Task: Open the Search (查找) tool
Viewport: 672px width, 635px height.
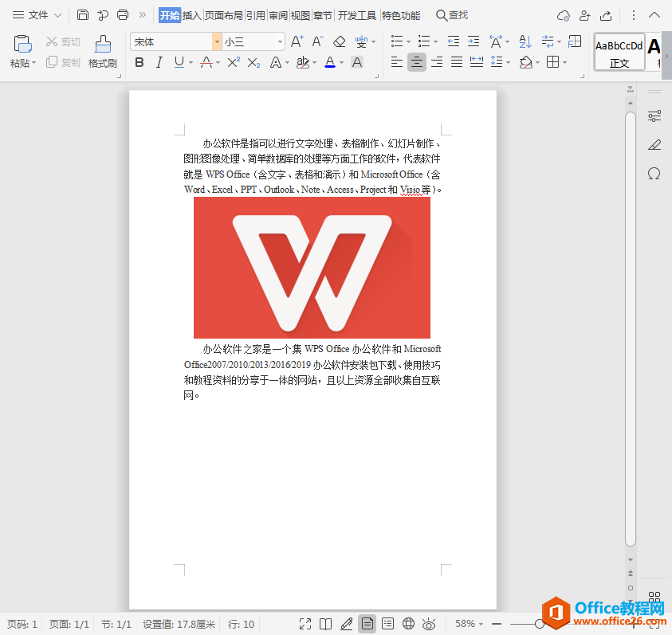Action: [452, 15]
